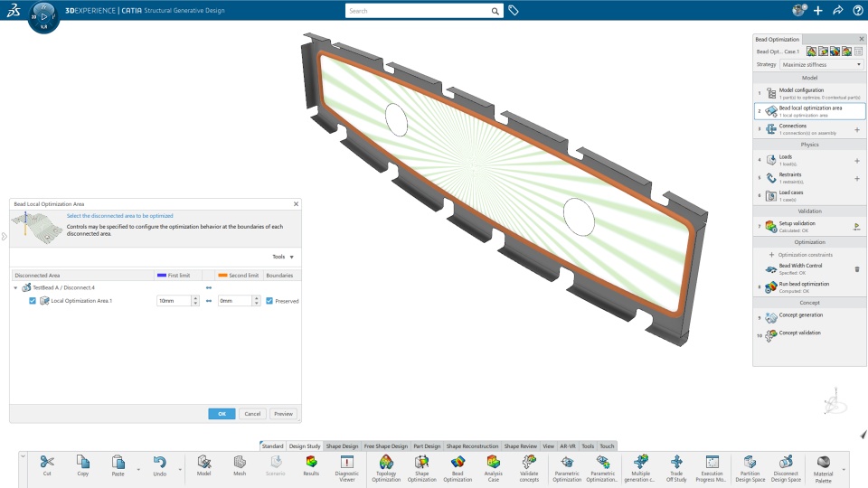Open the Model tool
Image resolution: width=868 pixels, height=488 pixels.
[x=203, y=465]
